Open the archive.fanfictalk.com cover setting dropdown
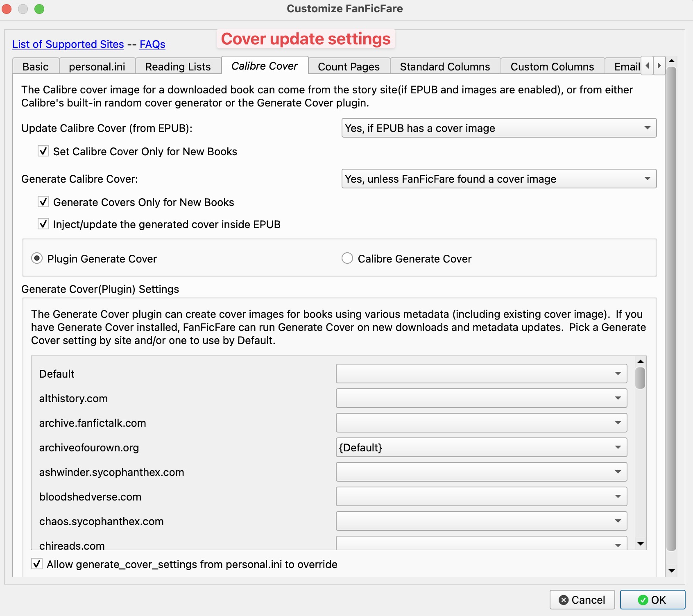The image size is (693, 616). click(481, 423)
